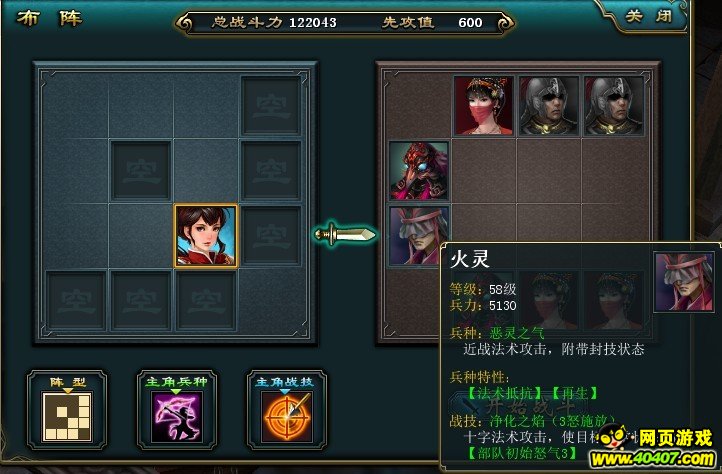Click the 关闭 button at top right
The width and height of the screenshot is (722, 474).
(x=649, y=17)
